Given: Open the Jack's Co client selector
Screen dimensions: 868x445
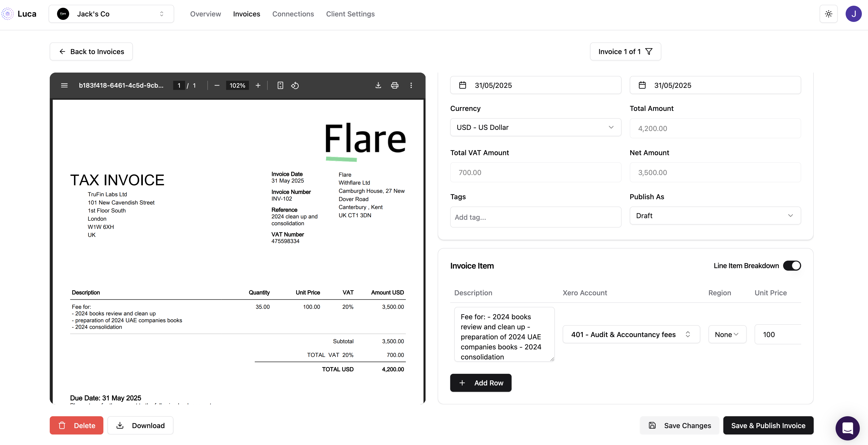Looking at the screenshot, I should (x=111, y=14).
